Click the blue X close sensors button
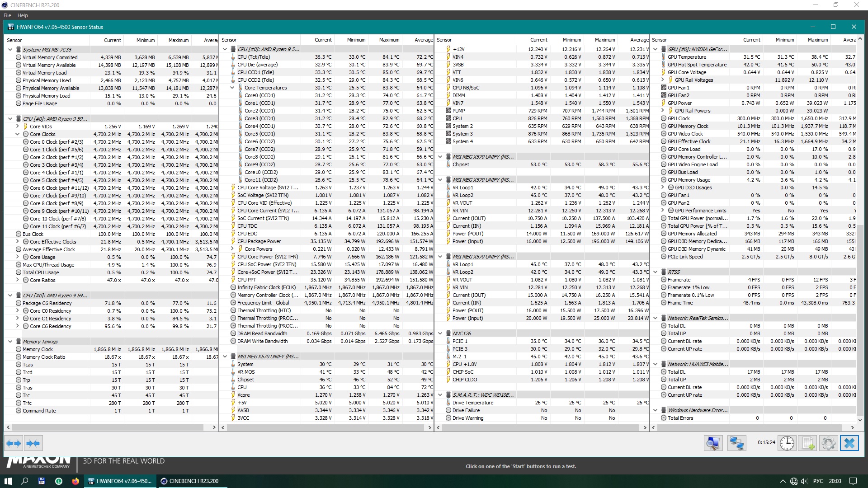The height and width of the screenshot is (488, 868). point(849,443)
